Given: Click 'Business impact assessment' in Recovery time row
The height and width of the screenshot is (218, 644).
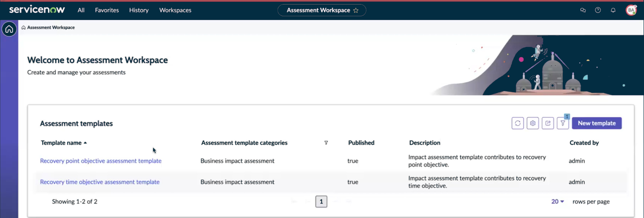Looking at the screenshot, I should pos(237,182).
